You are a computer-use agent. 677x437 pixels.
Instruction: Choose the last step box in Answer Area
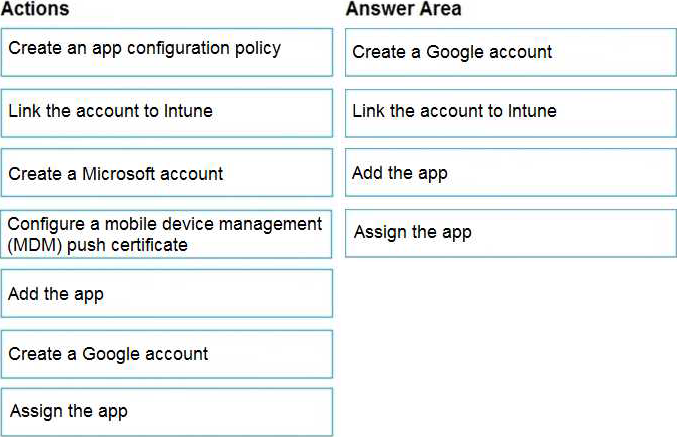[510, 233]
